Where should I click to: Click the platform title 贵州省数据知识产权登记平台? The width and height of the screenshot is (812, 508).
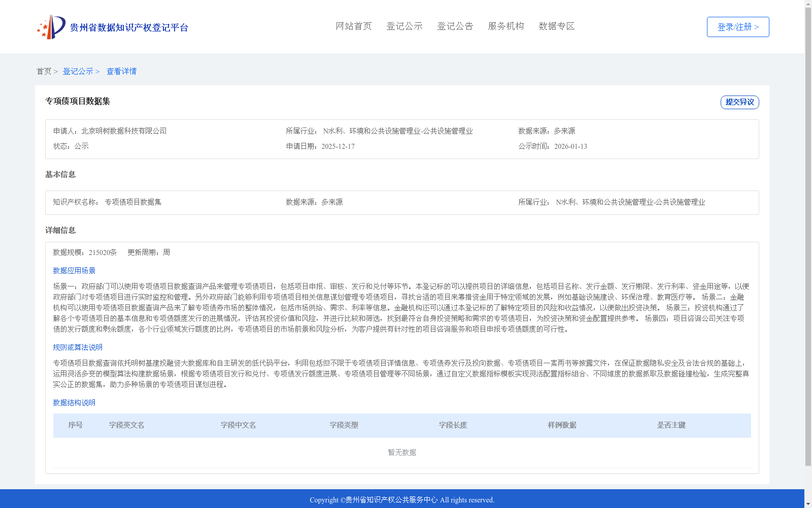[x=129, y=27]
